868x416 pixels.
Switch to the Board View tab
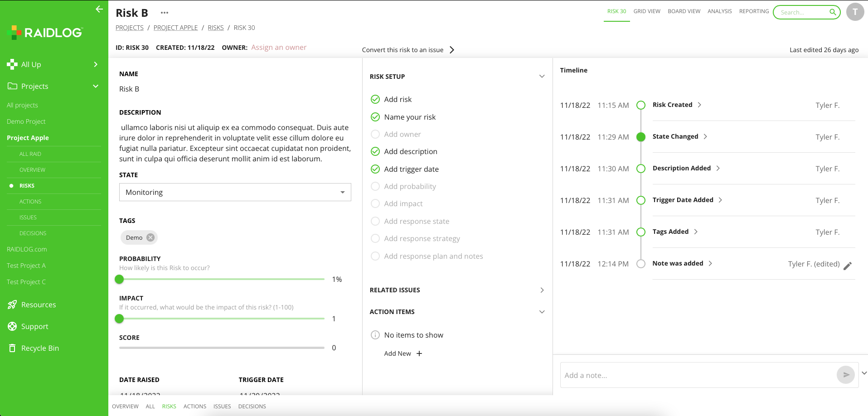(684, 11)
